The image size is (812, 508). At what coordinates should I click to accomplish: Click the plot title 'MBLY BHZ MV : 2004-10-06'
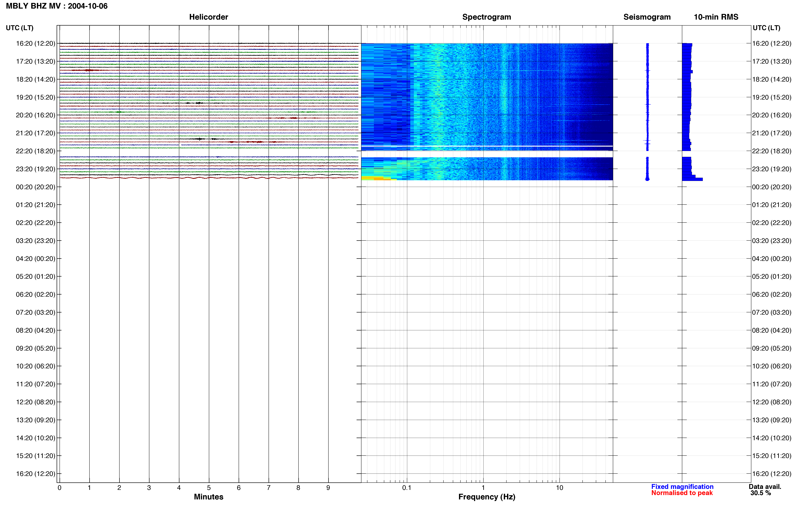point(57,6)
